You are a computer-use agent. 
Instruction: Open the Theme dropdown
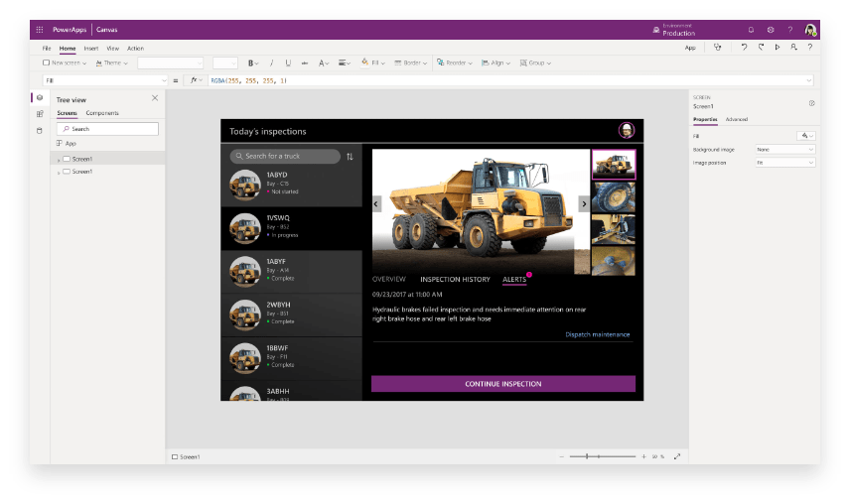tap(111, 63)
